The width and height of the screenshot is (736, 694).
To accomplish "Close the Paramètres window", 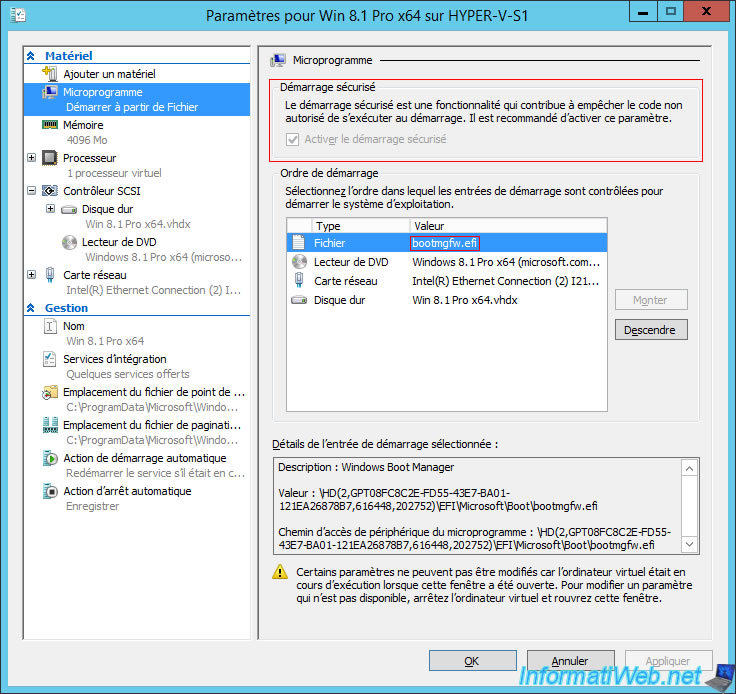I will pyautogui.click(x=706, y=11).
